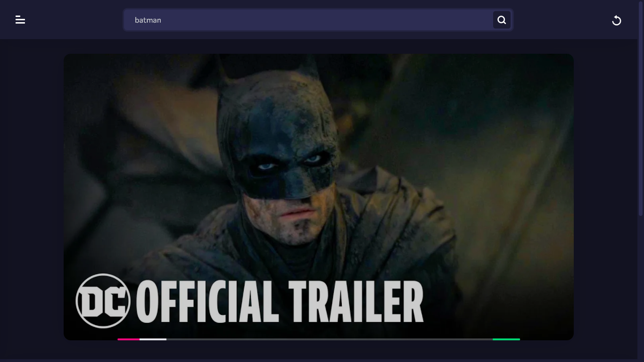
Task: Open the Batman official trailer thumbnail
Action: 319,197
